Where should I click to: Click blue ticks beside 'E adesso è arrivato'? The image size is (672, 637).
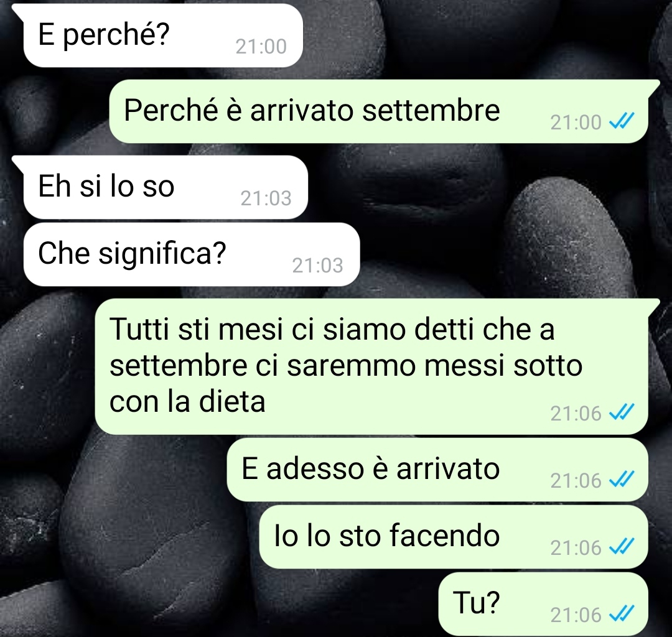tap(622, 480)
